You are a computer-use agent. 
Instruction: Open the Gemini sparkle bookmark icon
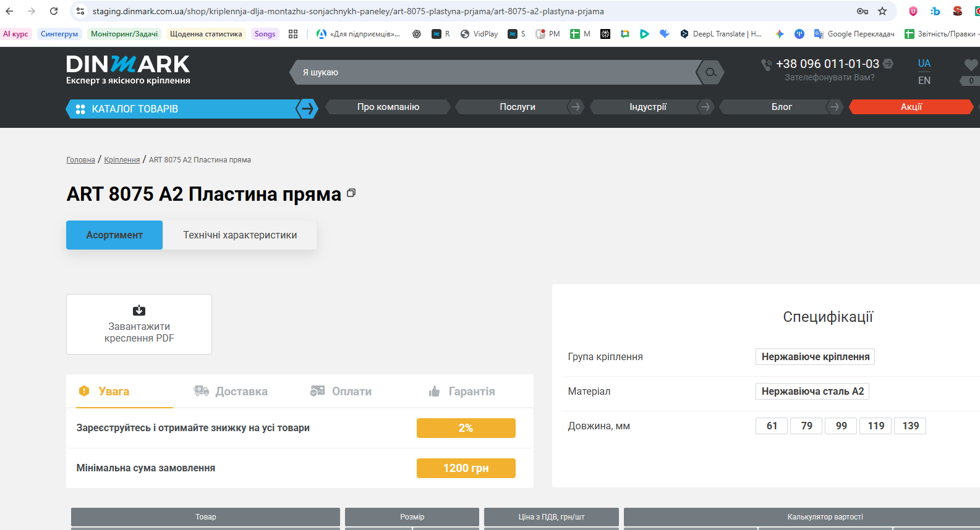click(x=780, y=34)
